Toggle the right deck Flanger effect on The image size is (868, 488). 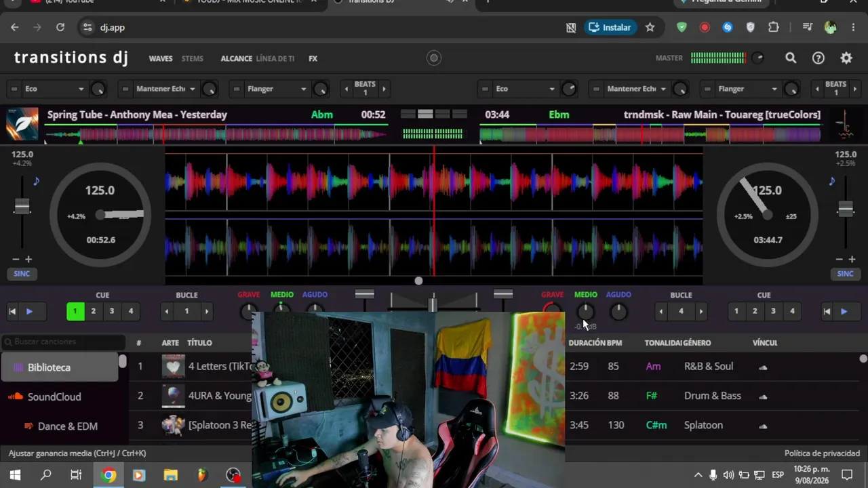[x=707, y=89]
